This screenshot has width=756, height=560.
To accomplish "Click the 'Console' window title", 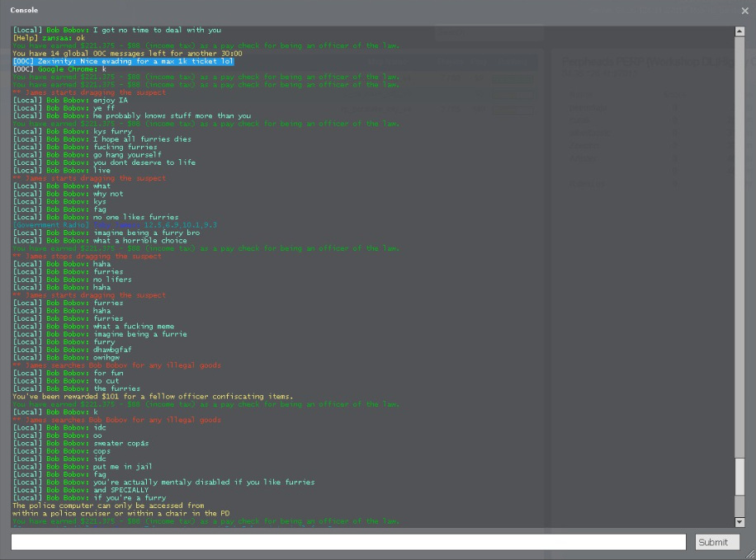I will (24, 10).
